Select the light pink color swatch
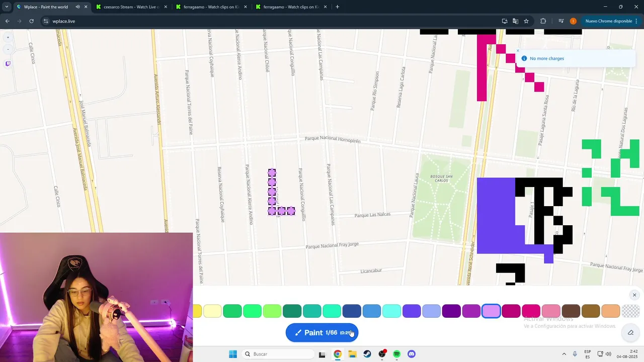Image resolution: width=644 pixels, height=362 pixels. (x=551, y=311)
